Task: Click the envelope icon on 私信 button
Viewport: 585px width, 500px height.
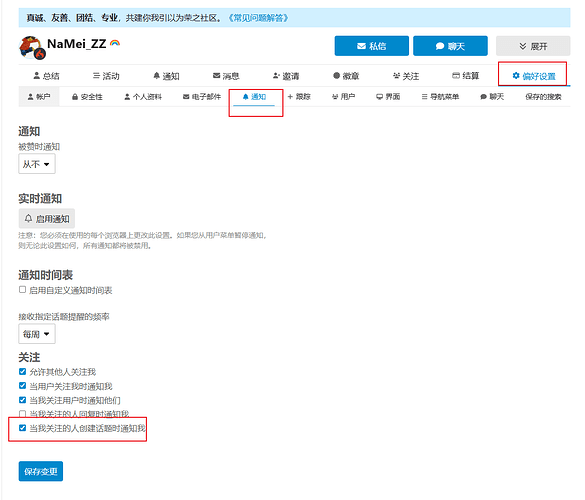Action: pyautogui.click(x=361, y=46)
